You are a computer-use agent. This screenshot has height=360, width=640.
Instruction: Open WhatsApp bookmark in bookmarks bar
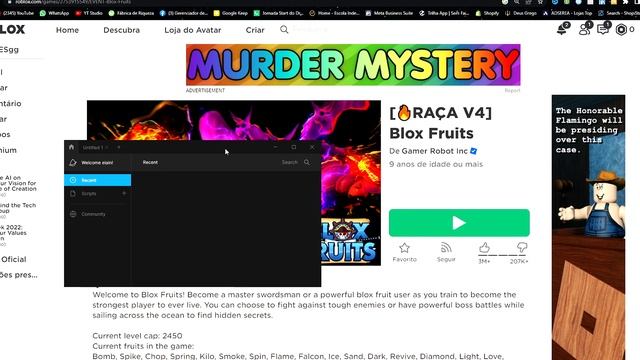tap(54, 13)
